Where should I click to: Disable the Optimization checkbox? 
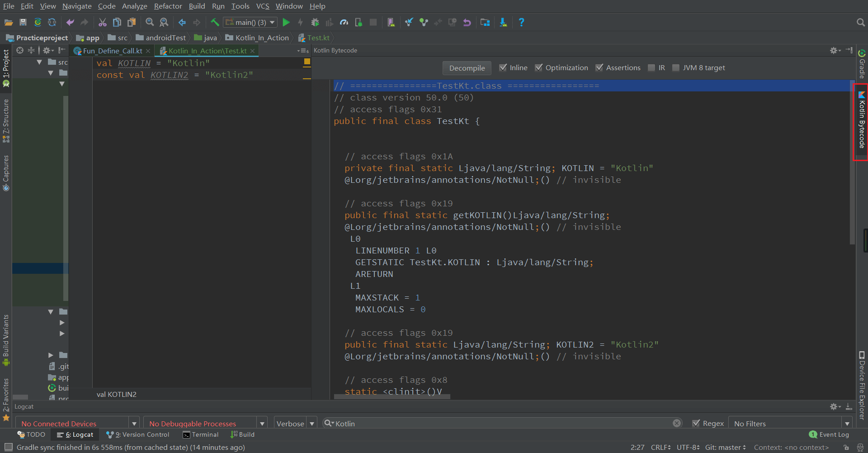pos(539,67)
